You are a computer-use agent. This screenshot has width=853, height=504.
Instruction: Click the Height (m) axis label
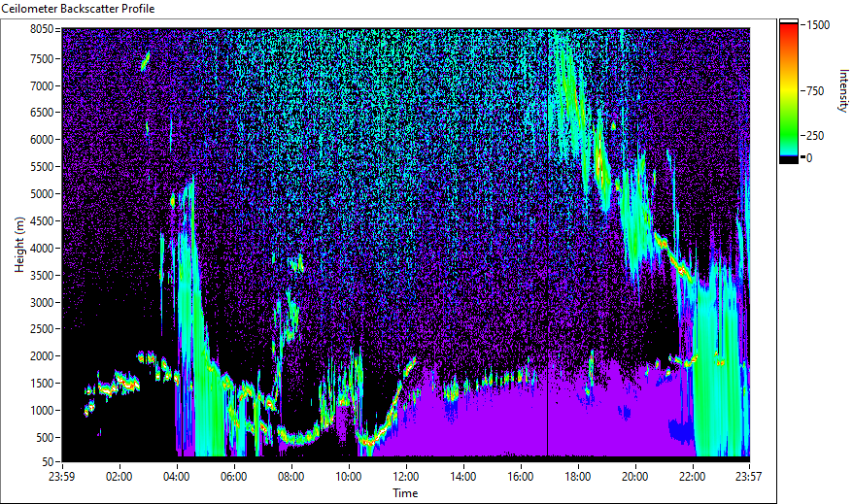pyautogui.click(x=19, y=245)
